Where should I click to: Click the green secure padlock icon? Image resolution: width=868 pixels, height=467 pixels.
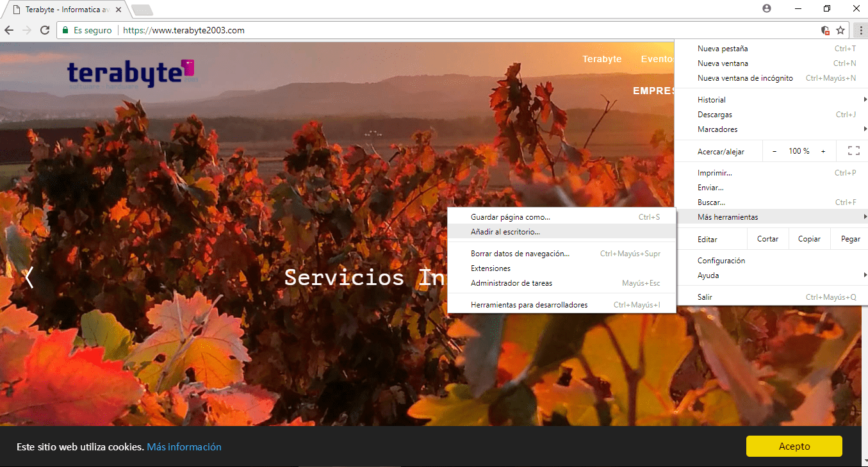(64, 30)
